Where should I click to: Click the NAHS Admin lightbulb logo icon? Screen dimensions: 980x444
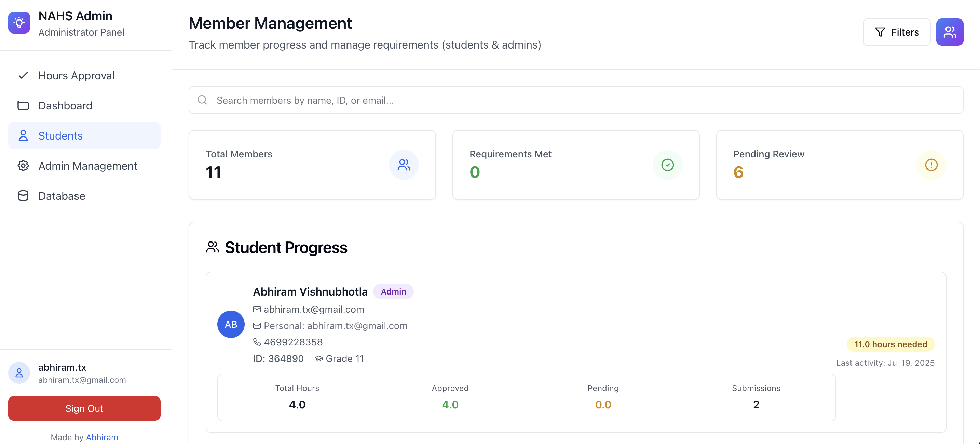tap(19, 23)
